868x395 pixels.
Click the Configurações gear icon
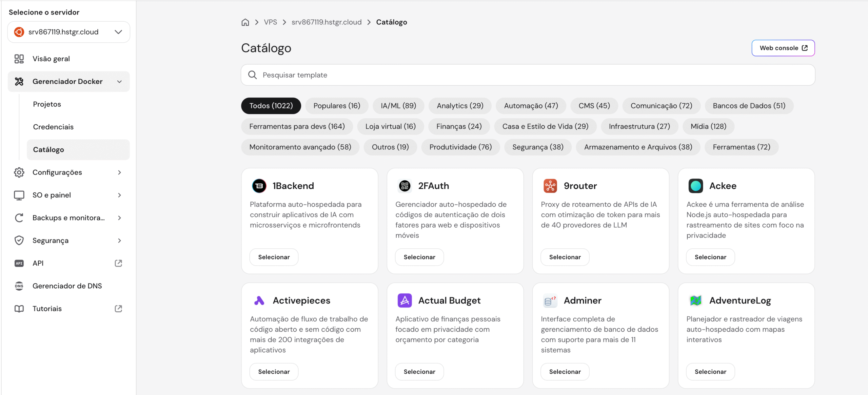tap(19, 172)
